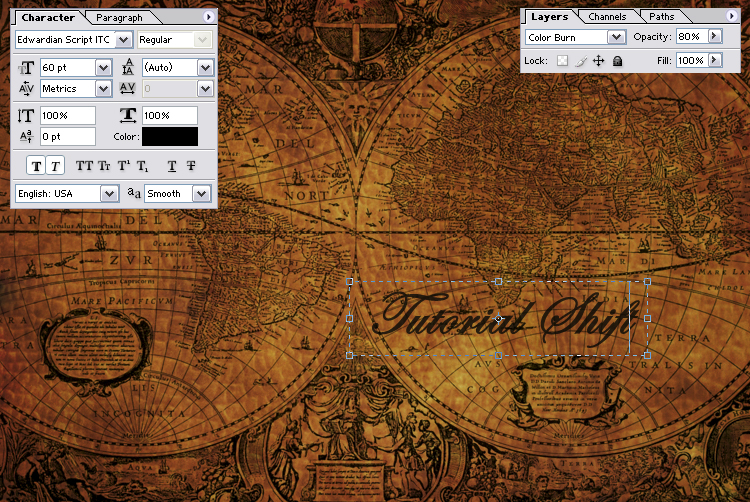Switch to the Channels tab
This screenshot has width=750, height=502.
[607, 17]
